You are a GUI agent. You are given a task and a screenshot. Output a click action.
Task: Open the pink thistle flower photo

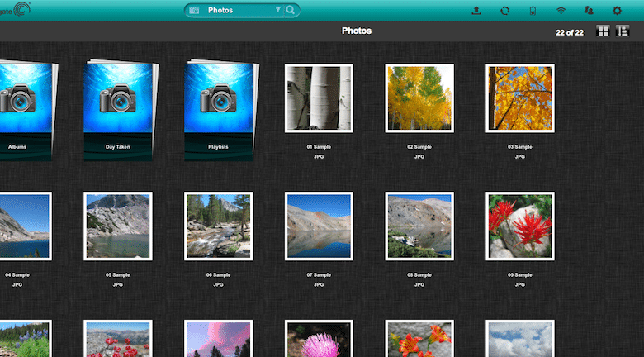pyautogui.click(x=320, y=339)
